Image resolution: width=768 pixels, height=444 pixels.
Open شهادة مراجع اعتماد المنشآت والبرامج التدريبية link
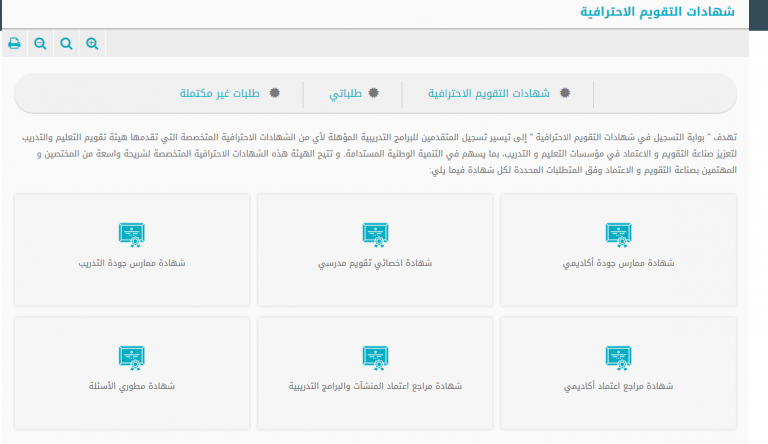point(375,386)
